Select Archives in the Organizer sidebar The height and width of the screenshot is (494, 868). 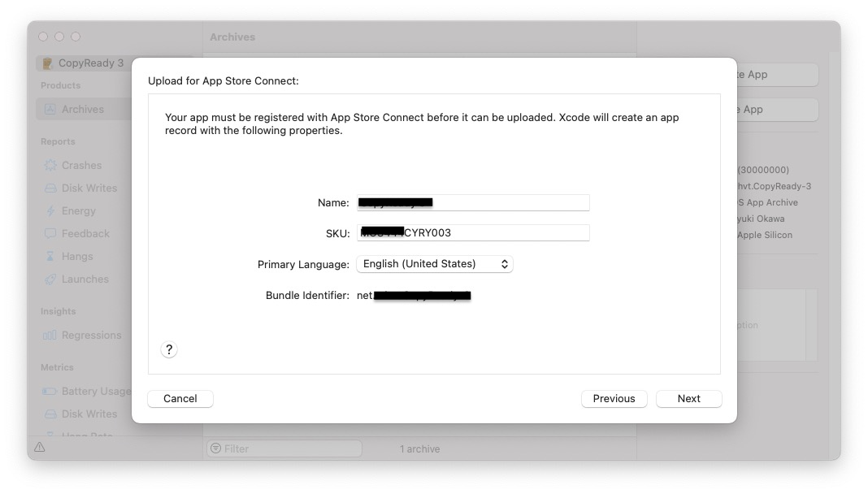click(83, 109)
